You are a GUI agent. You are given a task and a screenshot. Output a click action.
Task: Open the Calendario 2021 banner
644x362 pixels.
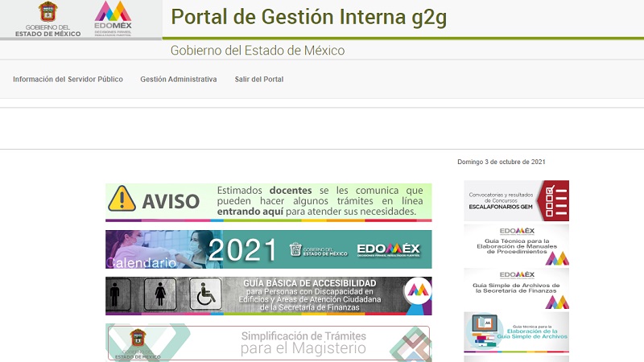(x=269, y=249)
